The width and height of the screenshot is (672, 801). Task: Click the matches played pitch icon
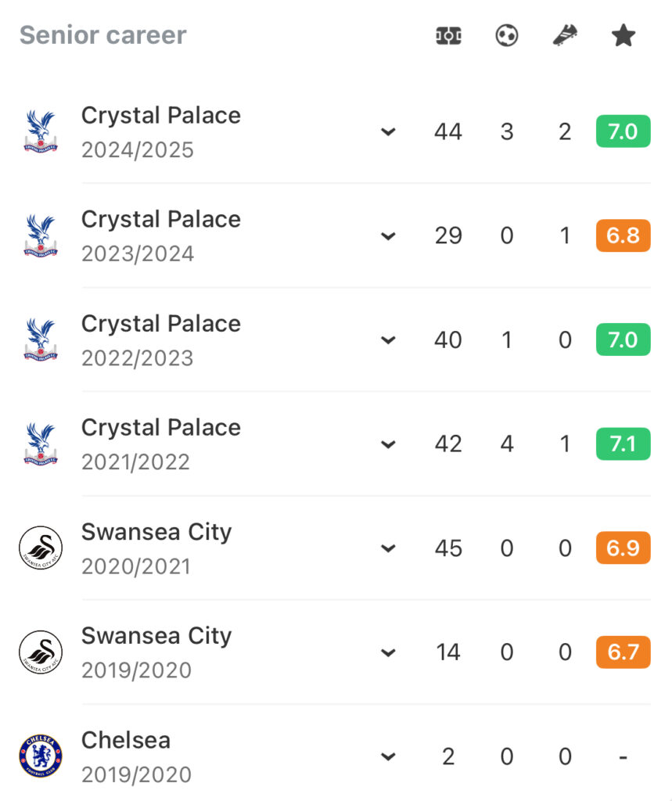(x=448, y=36)
